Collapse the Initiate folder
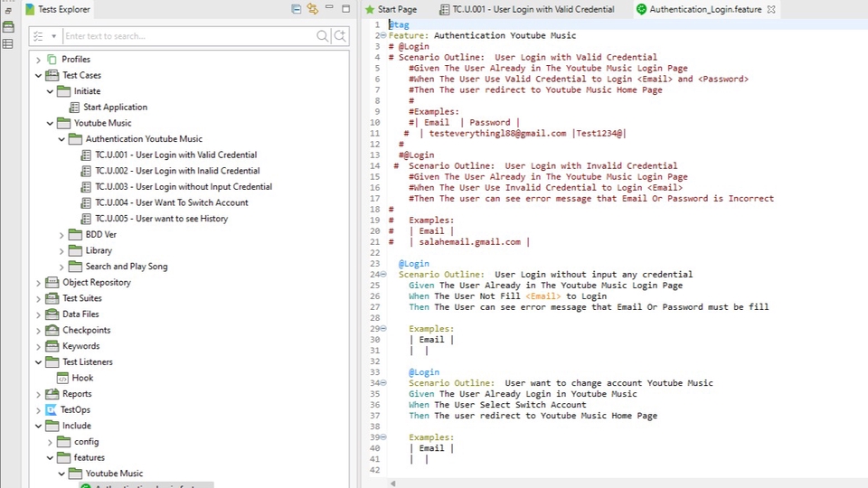The height and width of the screenshot is (488, 868). tap(50, 91)
